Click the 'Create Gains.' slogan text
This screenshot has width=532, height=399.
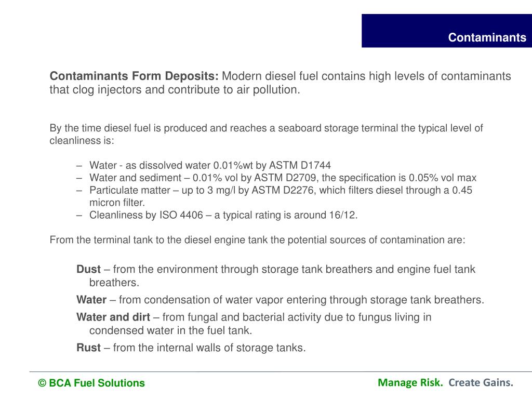pyautogui.click(x=481, y=383)
